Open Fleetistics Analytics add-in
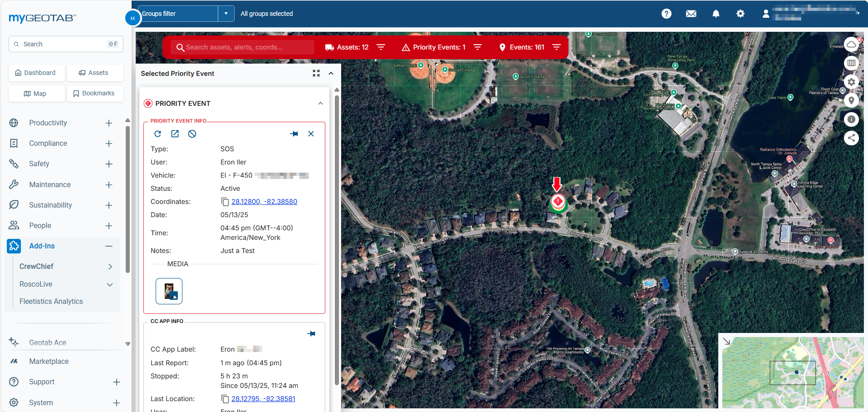 (51, 301)
